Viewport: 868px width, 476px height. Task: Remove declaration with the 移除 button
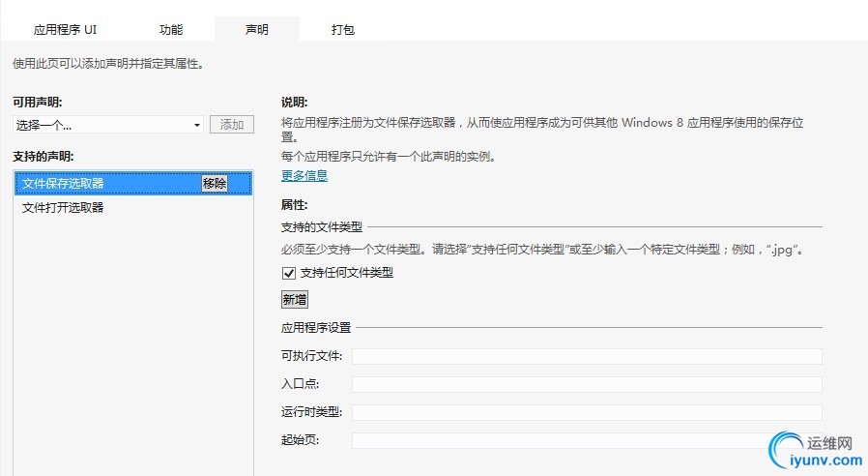215,184
